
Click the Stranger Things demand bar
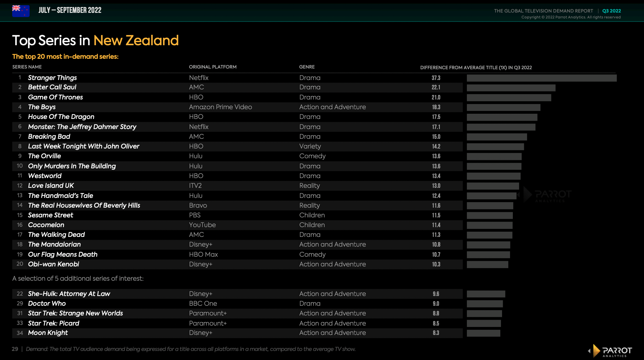pos(541,78)
